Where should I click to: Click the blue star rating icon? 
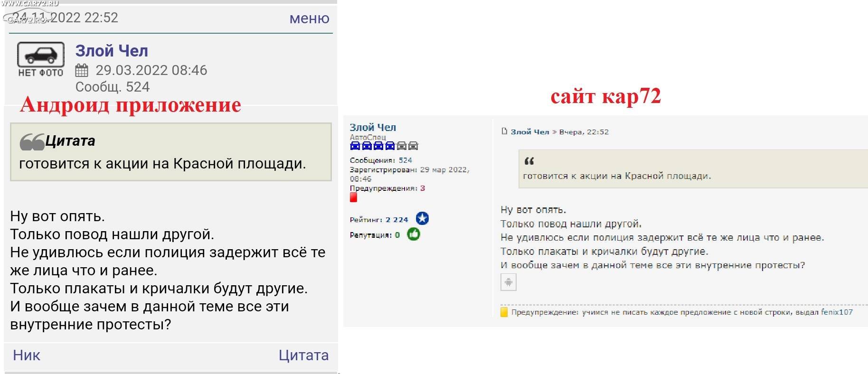pos(422,218)
